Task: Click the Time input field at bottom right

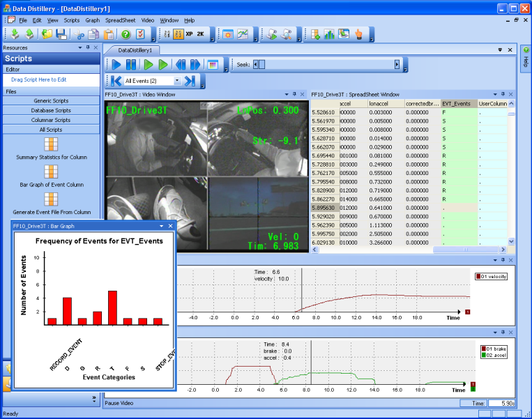Action: pyautogui.click(x=501, y=404)
